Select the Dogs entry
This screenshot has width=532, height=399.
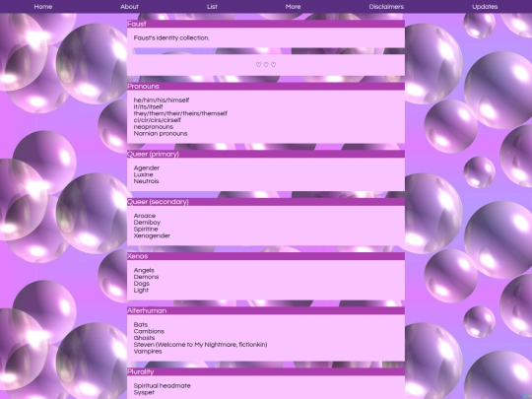142,284
